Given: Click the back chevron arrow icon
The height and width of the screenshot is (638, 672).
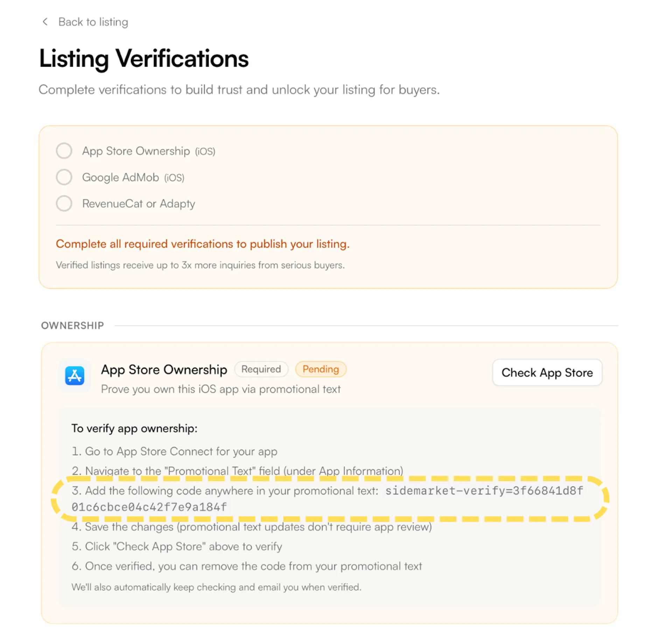Looking at the screenshot, I should click(45, 22).
